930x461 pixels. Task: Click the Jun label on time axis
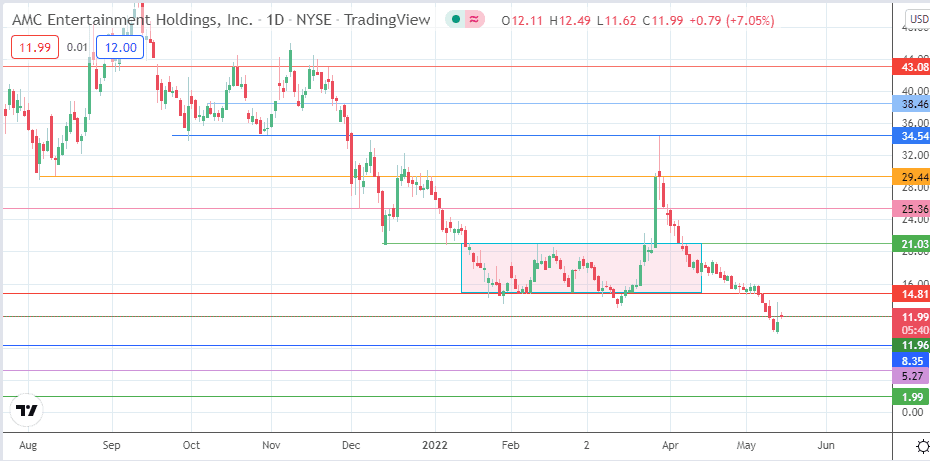pos(826,445)
